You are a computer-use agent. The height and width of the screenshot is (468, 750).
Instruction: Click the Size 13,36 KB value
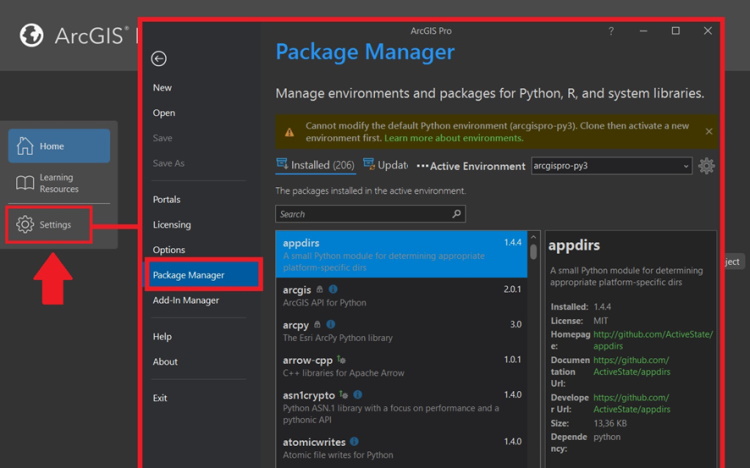pos(610,423)
